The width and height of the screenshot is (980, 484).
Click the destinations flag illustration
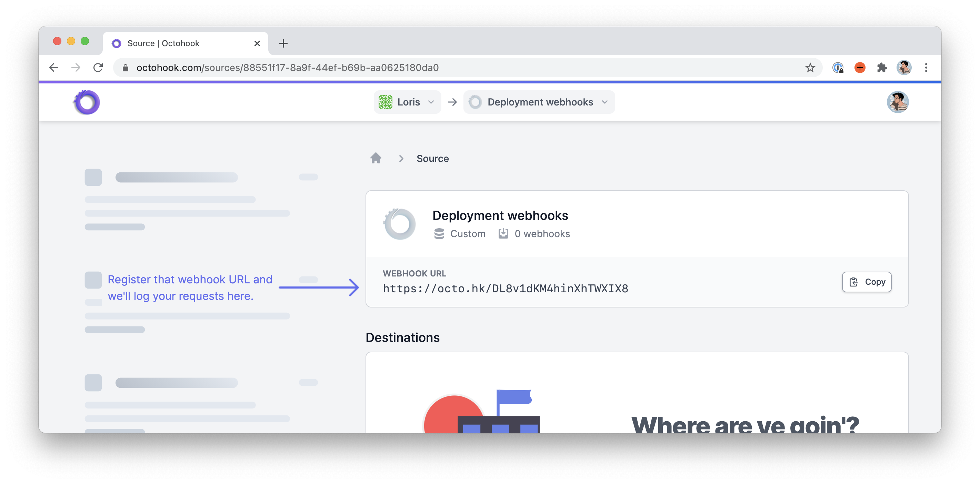pyautogui.click(x=482, y=411)
